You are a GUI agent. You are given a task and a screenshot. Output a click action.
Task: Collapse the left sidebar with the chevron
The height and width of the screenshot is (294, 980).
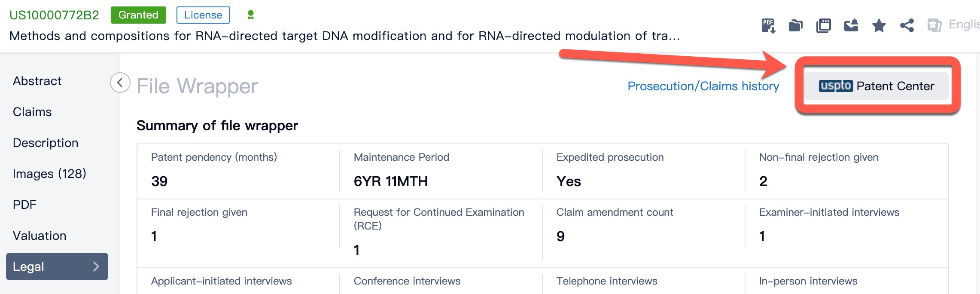[x=120, y=83]
